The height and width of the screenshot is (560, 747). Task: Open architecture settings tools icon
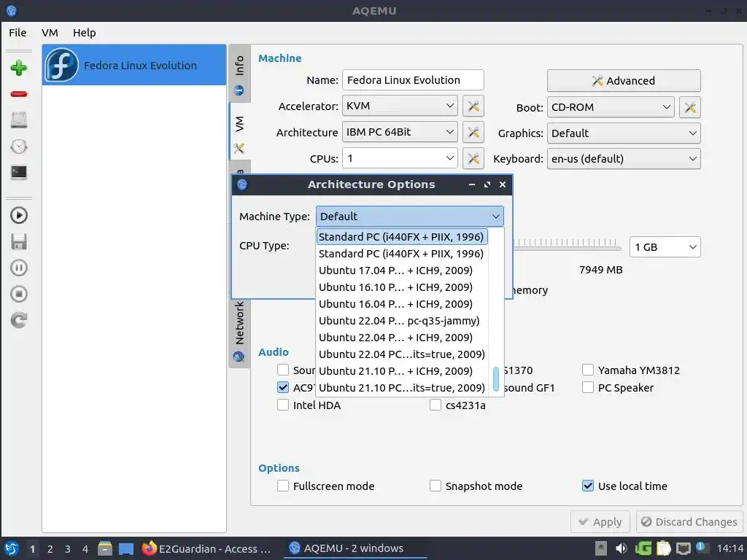[x=473, y=132]
